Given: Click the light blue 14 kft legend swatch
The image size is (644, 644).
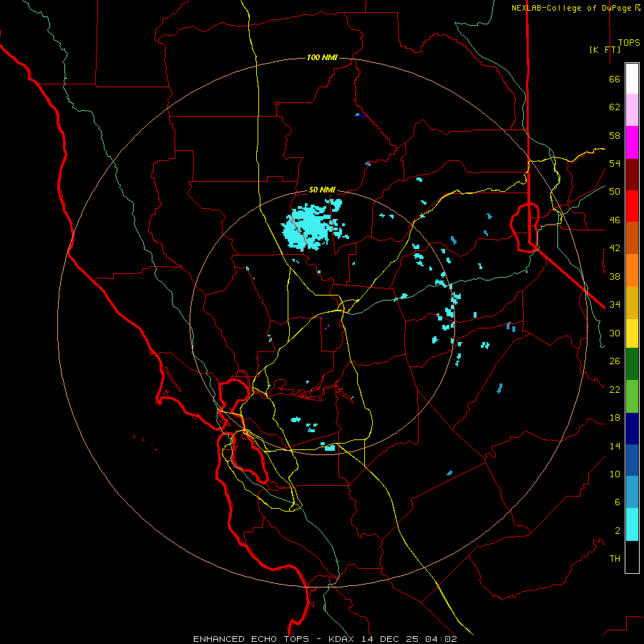Looking at the screenshot, I should (632, 492).
